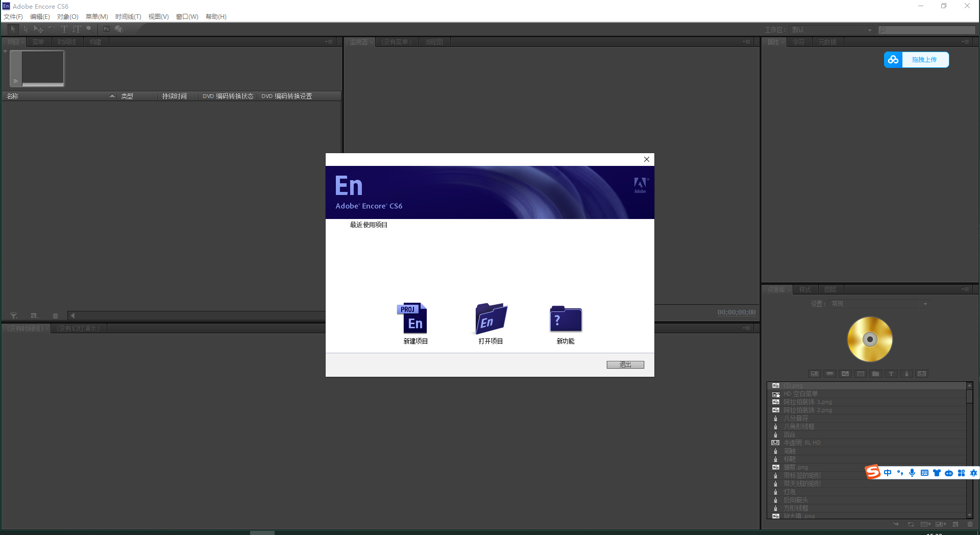Toggle the backgrounds filter in the library
Viewport: 980px width, 535px height.
(861, 374)
